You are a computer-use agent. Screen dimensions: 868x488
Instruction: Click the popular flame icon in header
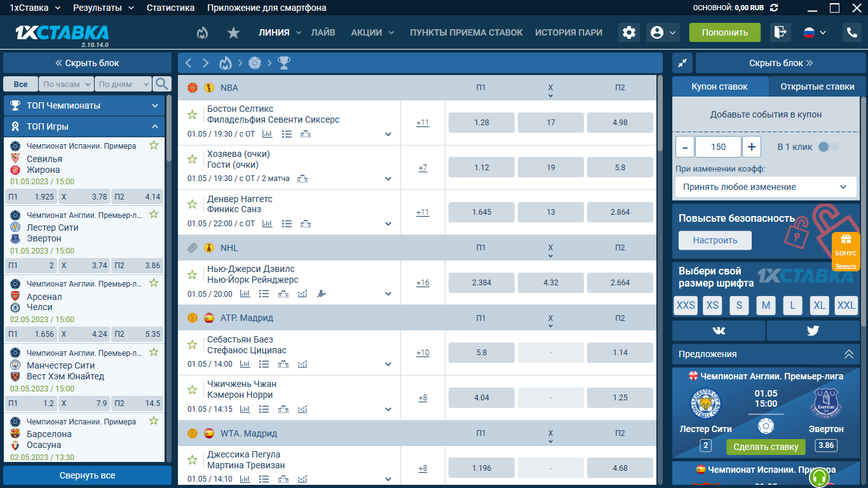click(202, 32)
